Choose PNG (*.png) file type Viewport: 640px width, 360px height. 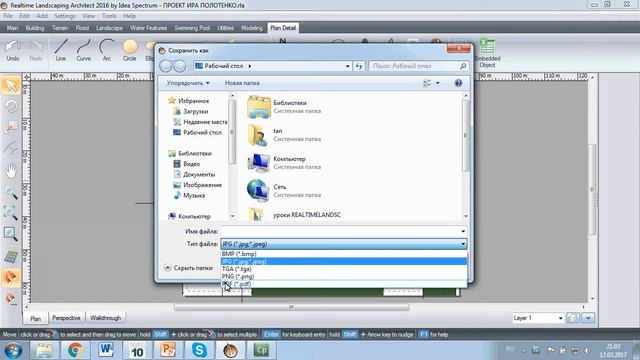(344, 277)
